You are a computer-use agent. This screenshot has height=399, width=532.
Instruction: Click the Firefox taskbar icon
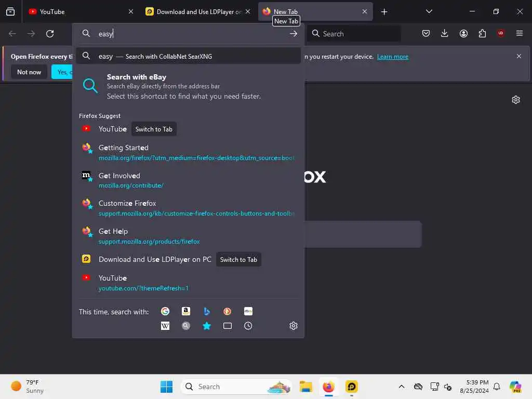(328, 387)
